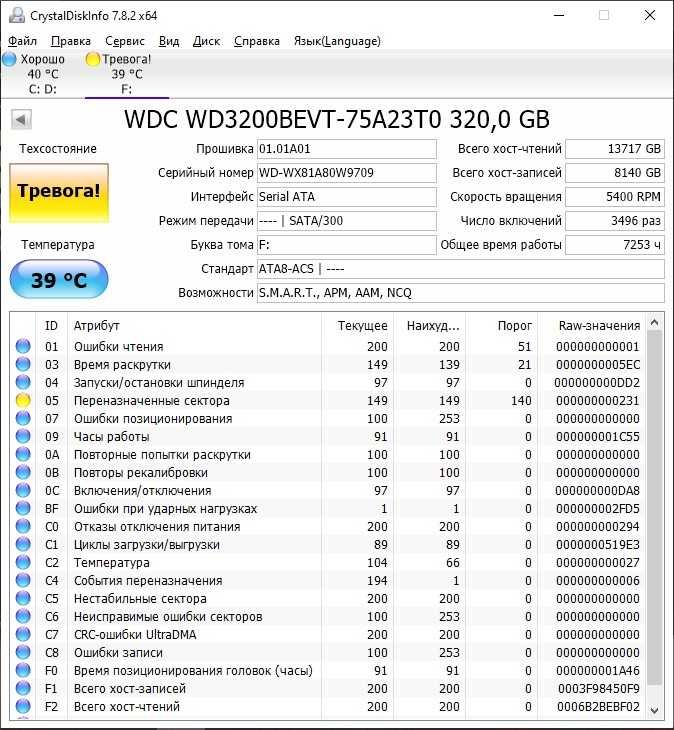
Task: Click the Порог column header
Action: tap(502, 325)
